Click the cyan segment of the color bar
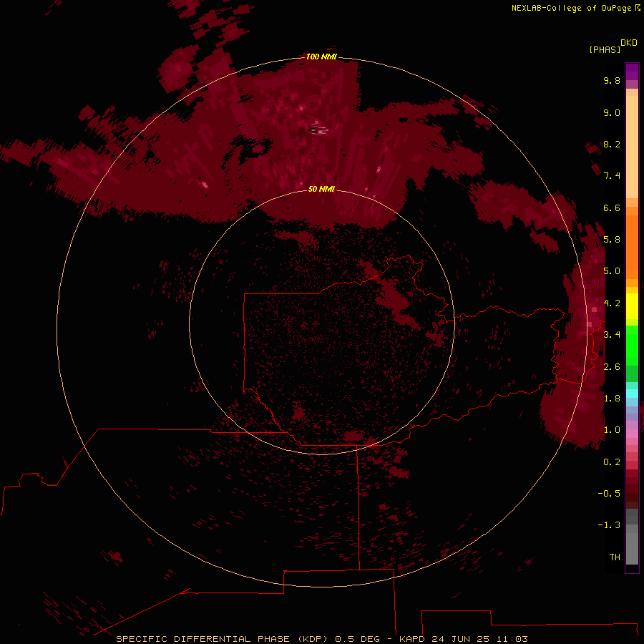The height and width of the screenshot is (644, 644). (x=632, y=393)
